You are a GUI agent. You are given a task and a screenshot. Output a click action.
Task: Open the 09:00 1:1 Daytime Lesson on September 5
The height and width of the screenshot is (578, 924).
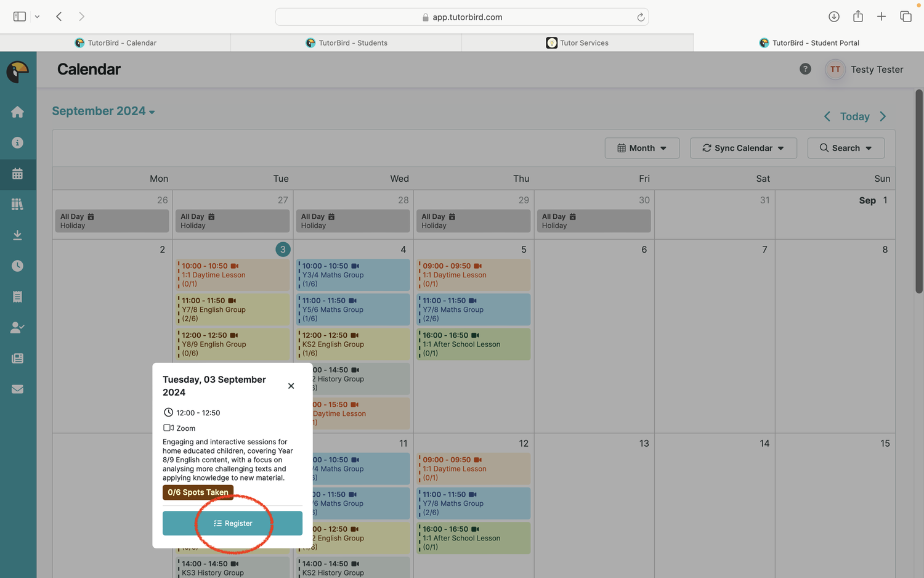474,275
